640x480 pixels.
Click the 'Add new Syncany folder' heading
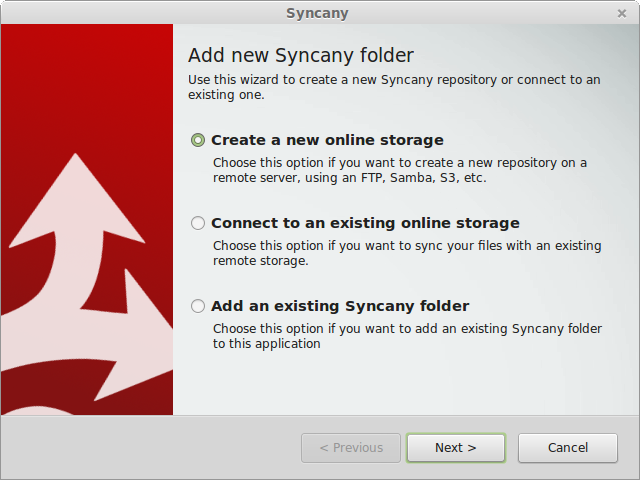[301, 56]
